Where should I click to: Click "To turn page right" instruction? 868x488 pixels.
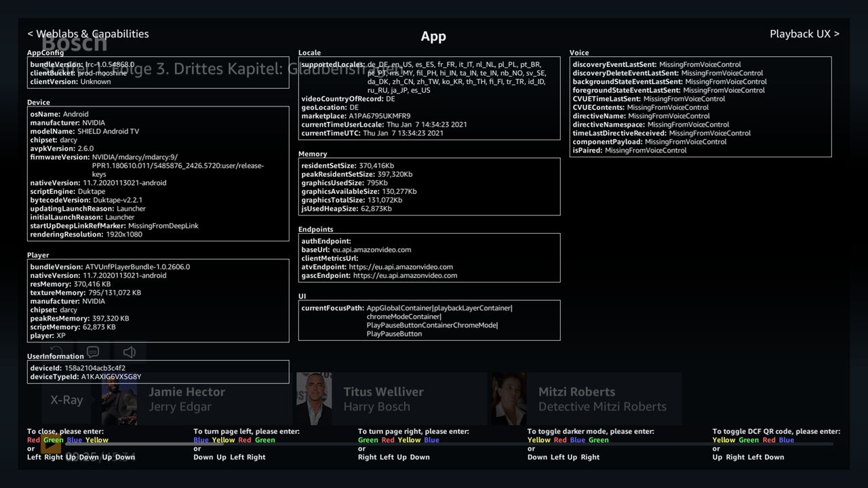[x=413, y=432]
